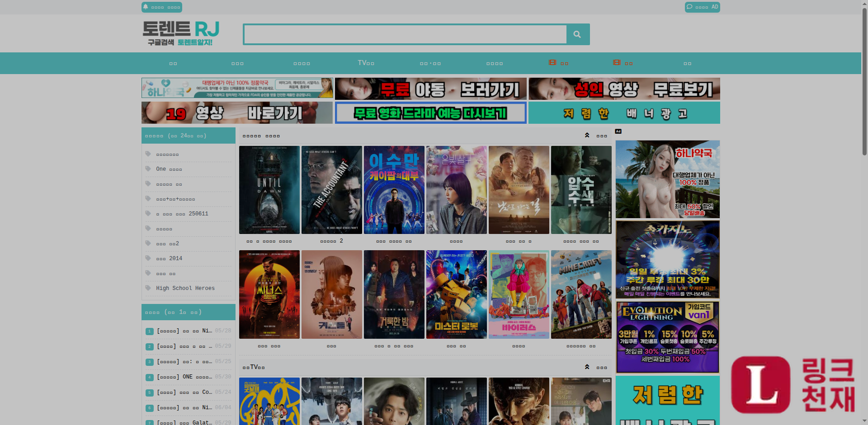868x425 pixels.
Task: Click the page vertical scrollbar thumb
Action: 864,81
